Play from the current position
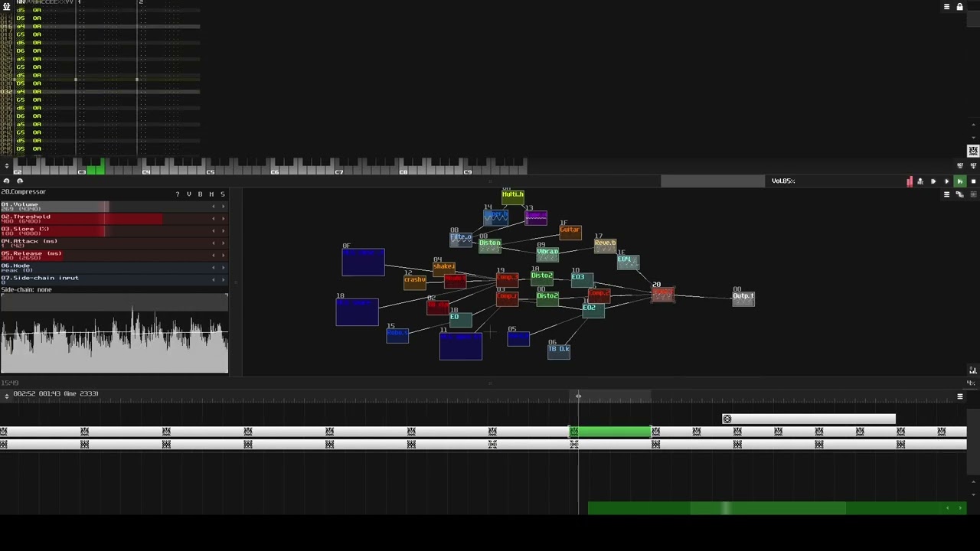This screenshot has width=980, height=551. tap(946, 181)
